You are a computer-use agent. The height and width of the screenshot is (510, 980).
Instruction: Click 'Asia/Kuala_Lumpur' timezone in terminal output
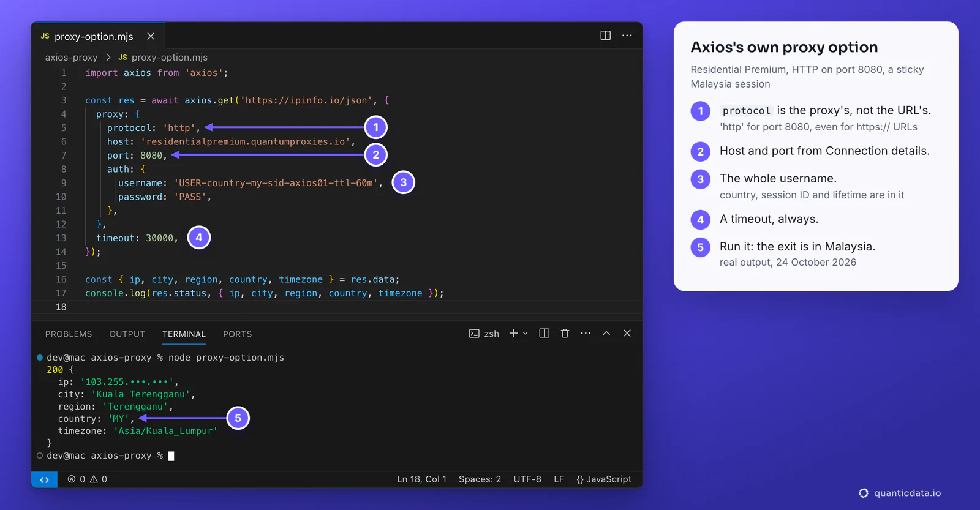(165, 431)
